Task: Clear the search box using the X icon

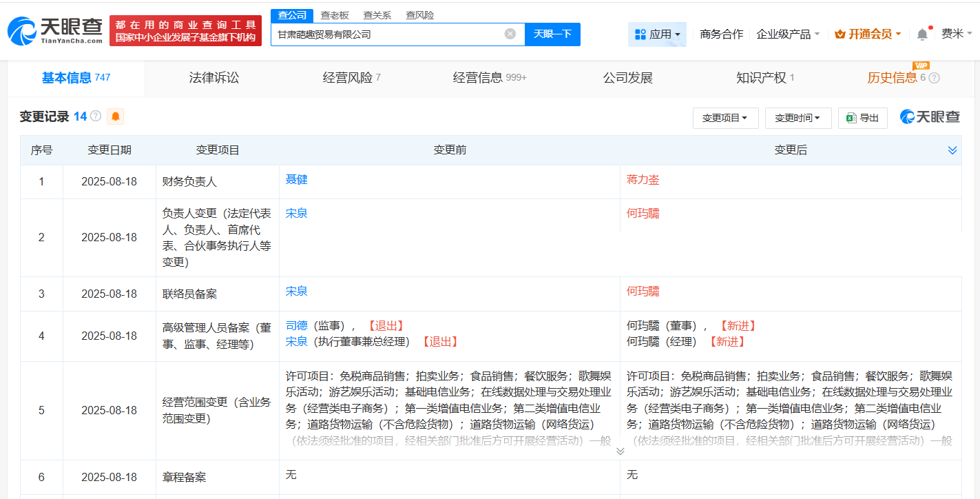Action: tap(508, 34)
